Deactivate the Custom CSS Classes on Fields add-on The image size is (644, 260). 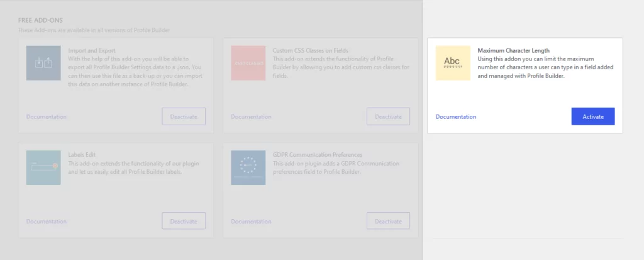click(x=388, y=116)
